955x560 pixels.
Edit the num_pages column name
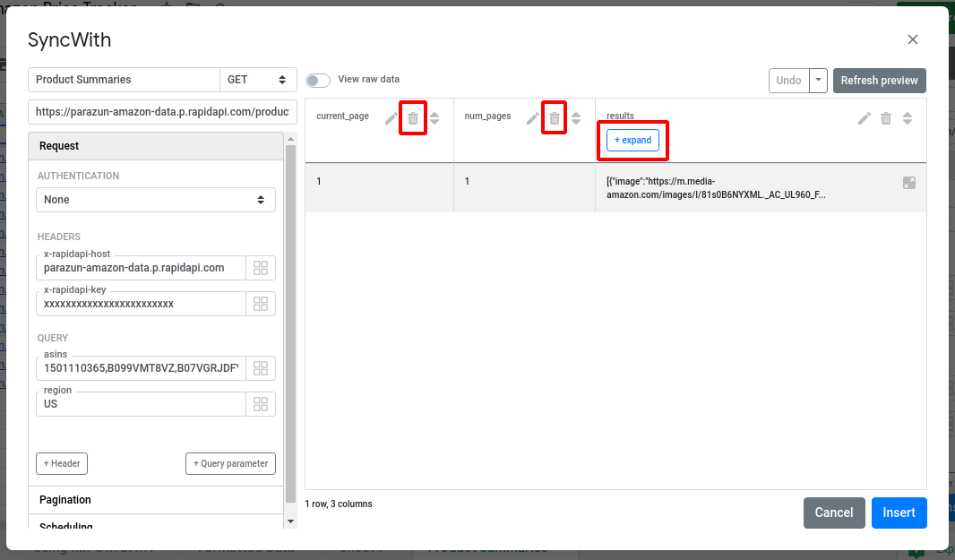click(532, 118)
